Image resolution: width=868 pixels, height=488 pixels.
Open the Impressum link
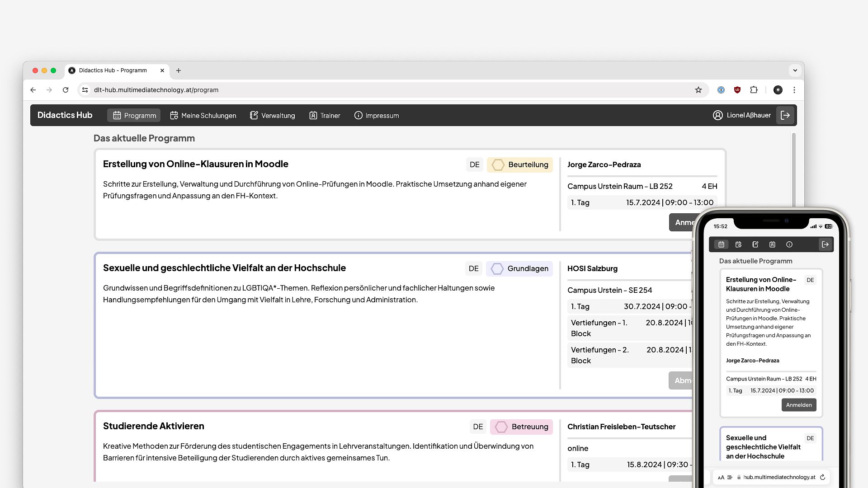point(377,116)
